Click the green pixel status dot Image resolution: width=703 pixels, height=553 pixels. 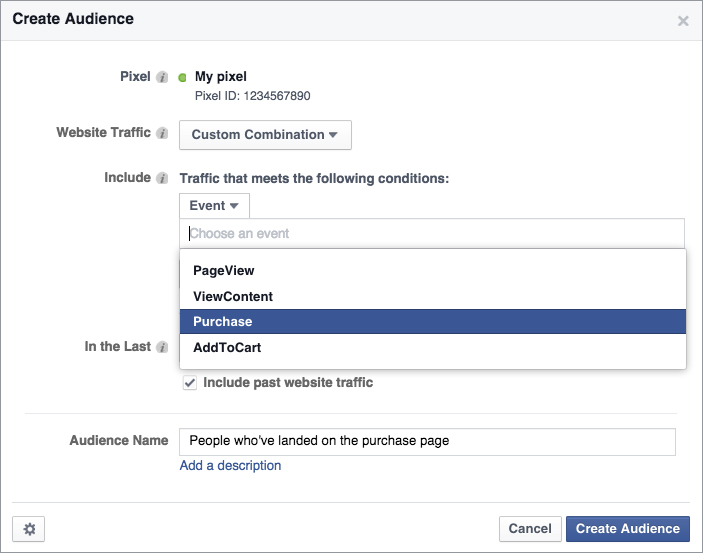coord(182,78)
